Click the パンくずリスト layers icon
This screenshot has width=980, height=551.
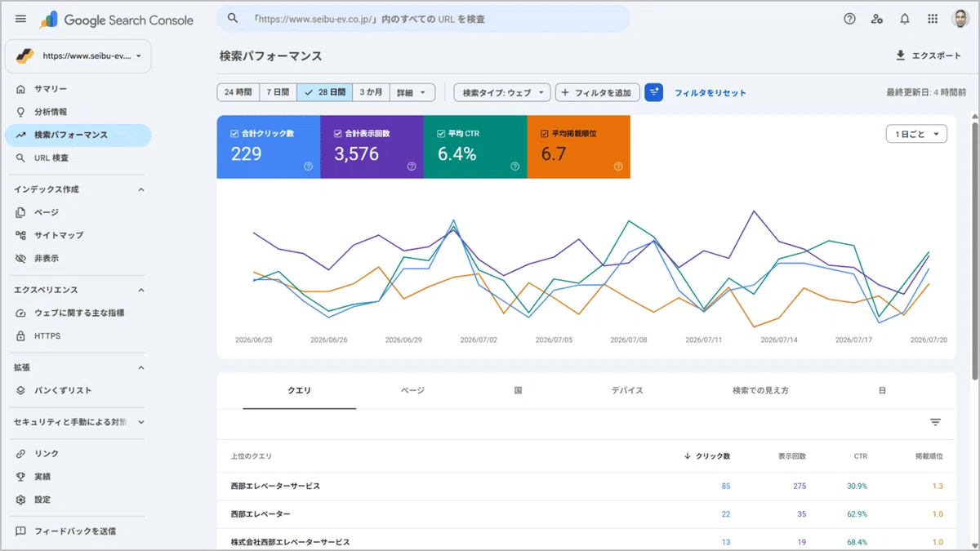pyautogui.click(x=20, y=390)
